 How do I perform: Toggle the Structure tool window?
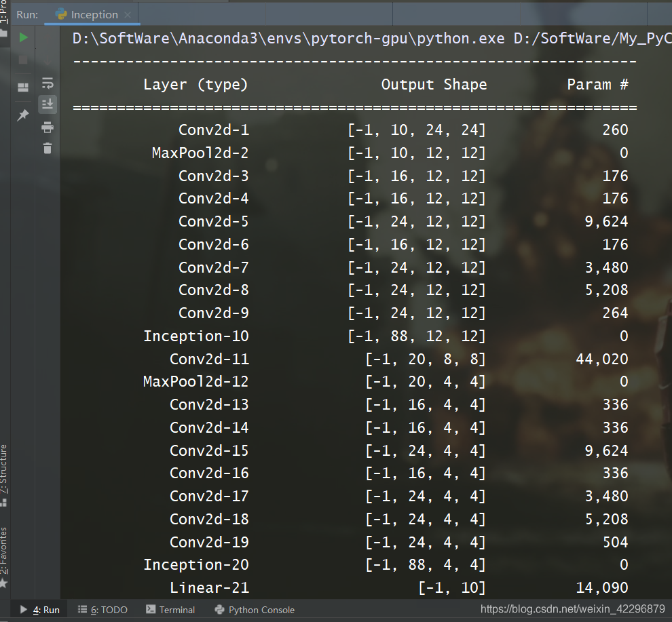pos(6,470)
